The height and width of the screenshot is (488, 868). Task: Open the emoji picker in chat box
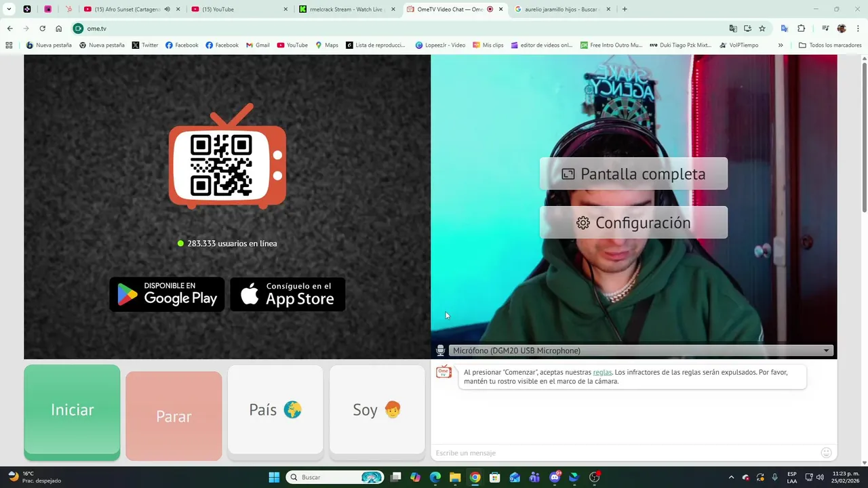coord(826,453)
